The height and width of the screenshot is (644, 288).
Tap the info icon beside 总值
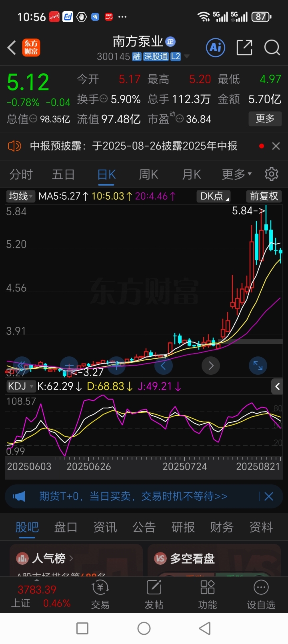[x=33, y=119]
